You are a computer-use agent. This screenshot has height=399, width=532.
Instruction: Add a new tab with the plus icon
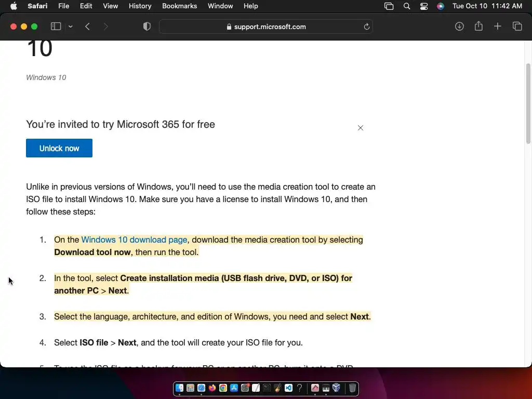pyautogui.click(x=497, y=26)
